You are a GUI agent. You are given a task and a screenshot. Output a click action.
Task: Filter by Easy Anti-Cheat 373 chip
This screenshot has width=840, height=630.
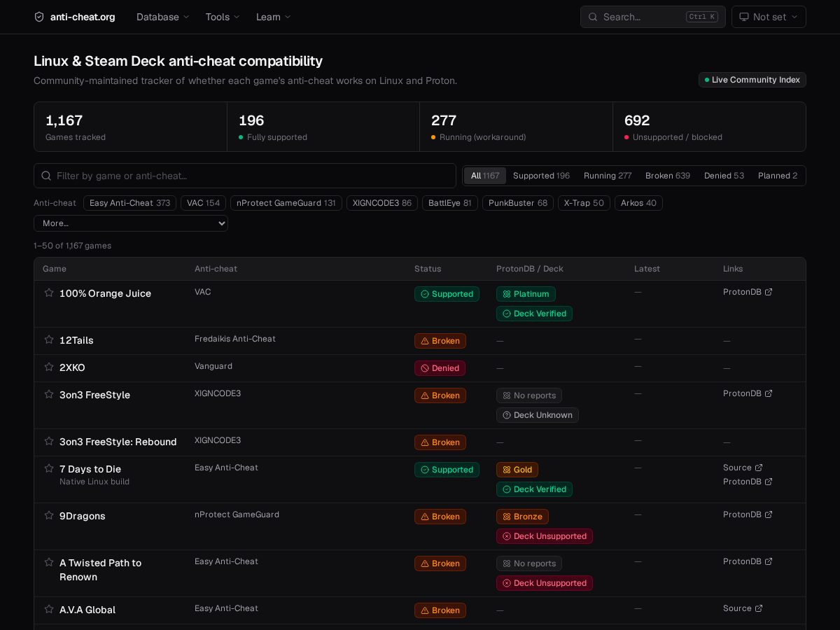coord(130,203)
